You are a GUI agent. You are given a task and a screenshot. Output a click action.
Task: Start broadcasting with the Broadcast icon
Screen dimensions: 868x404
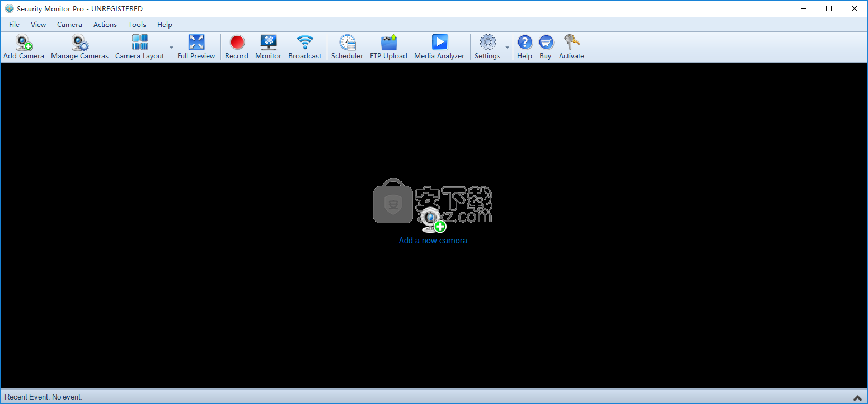[x=305, y=43]
